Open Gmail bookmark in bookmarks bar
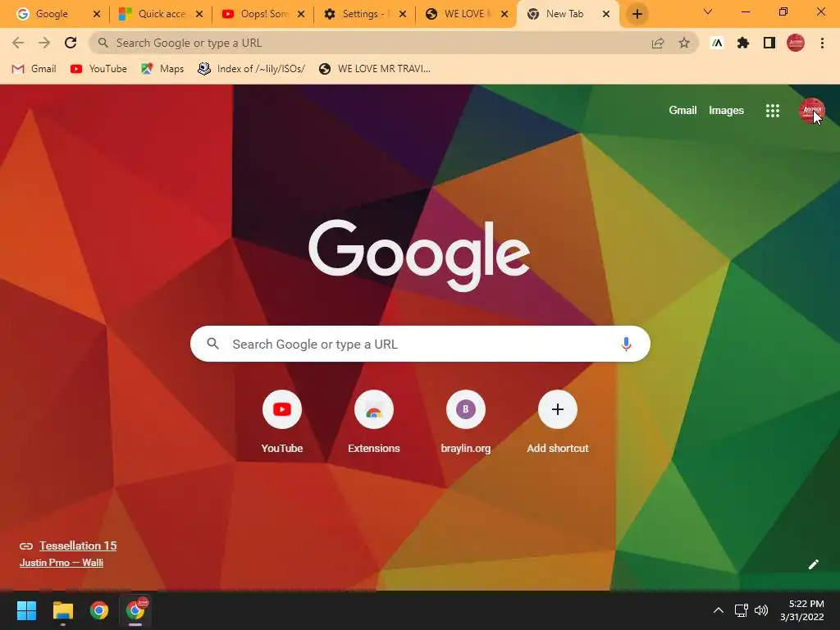This screenshot has width=840, height=630. click(34, 69)
